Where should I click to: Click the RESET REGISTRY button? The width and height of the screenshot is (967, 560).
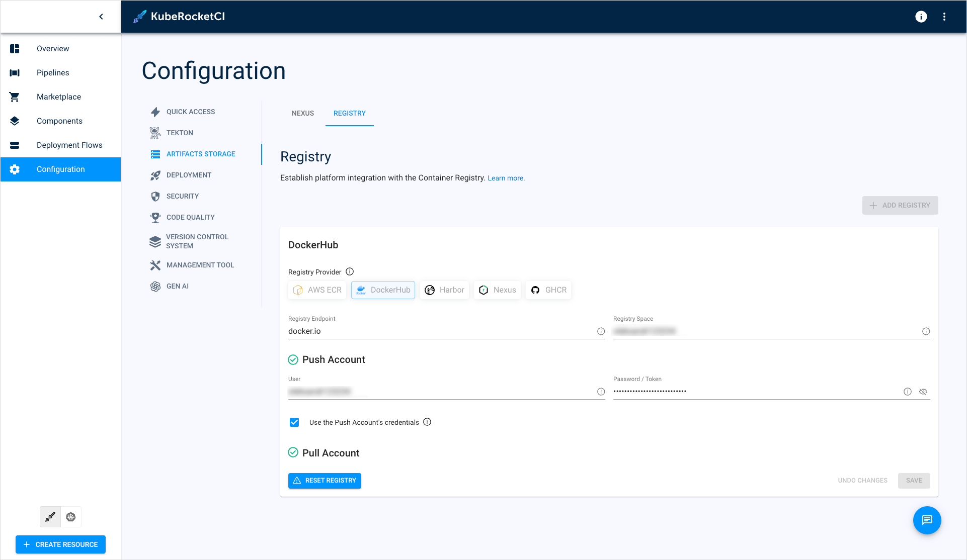click(x=325, y=481)
